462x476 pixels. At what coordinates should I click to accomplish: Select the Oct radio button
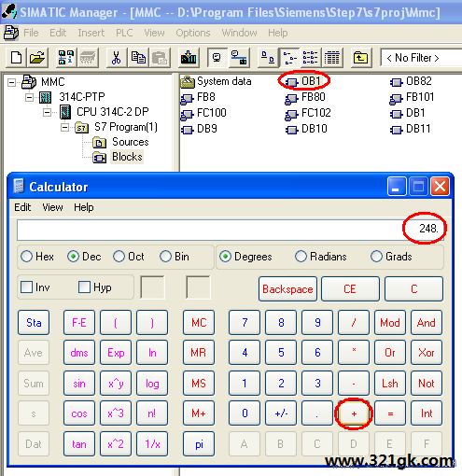pos(119,257)
